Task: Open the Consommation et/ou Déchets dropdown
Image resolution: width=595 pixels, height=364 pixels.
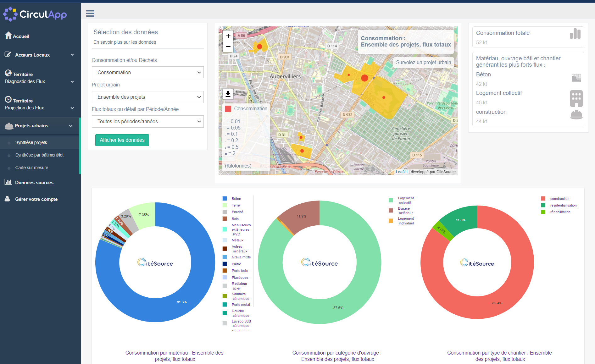Action: [147, 72]
